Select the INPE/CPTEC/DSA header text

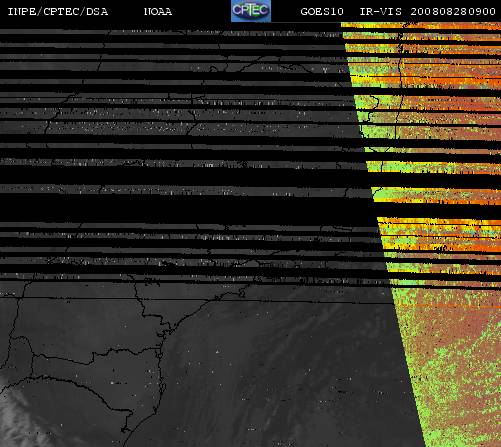(x=58, y=12)
